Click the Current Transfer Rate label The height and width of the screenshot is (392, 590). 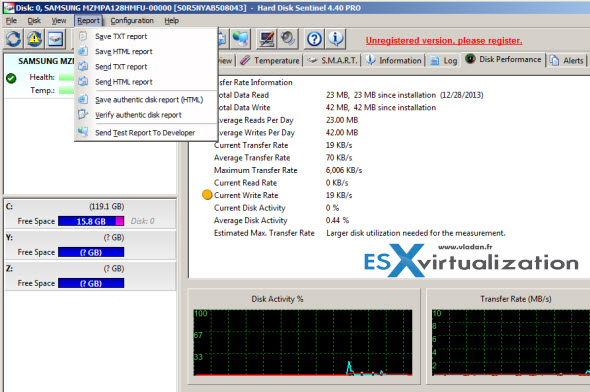251,145
